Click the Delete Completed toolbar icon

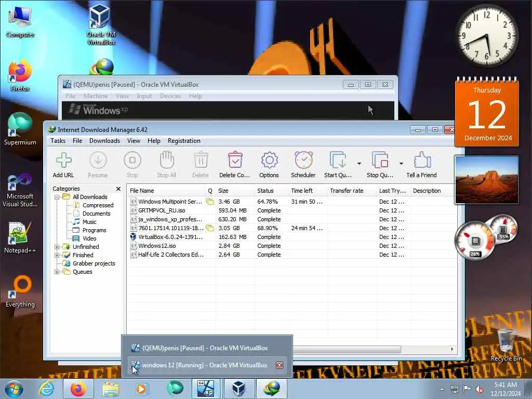(235, 165)
